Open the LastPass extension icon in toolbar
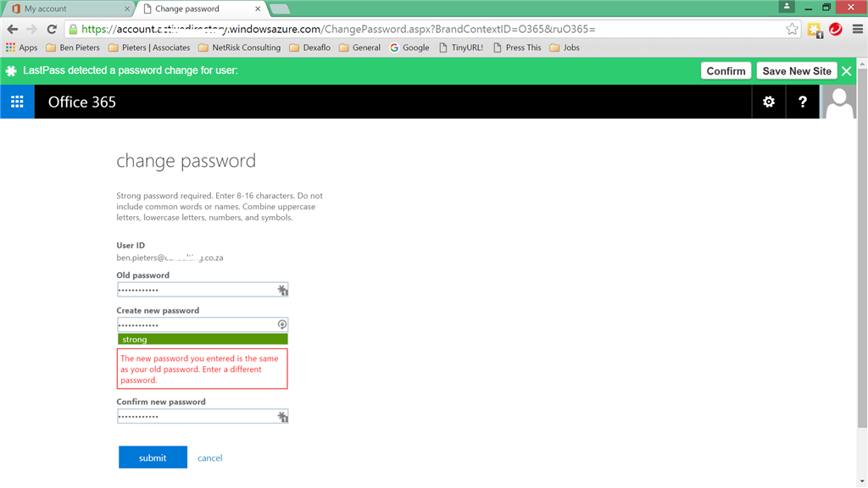 click(x=815, y=30)
